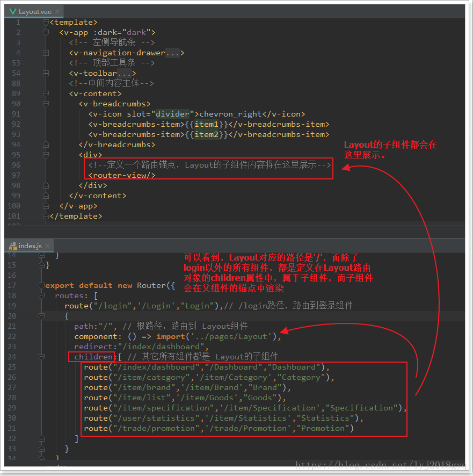The width and height of the screenshot is (473, 476).
Task: Click the fold end marker at line 99
Action: (x=46, y=196)
